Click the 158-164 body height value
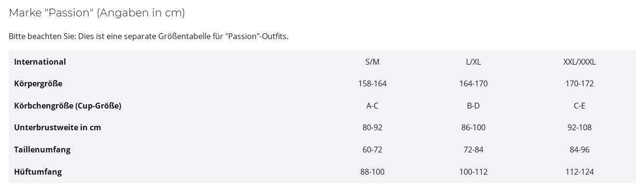The image size is (644, 191). [x=372, y=83]
